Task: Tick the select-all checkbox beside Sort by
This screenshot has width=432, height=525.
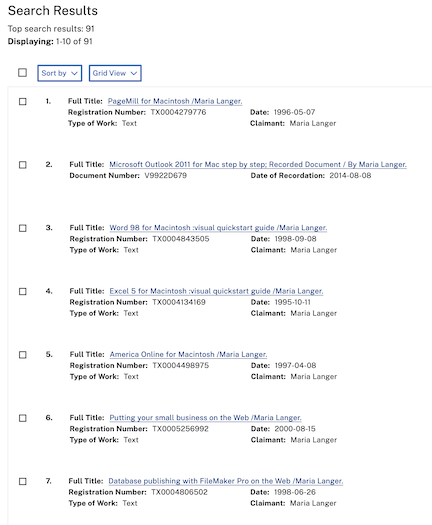Action: pos(22,73)
